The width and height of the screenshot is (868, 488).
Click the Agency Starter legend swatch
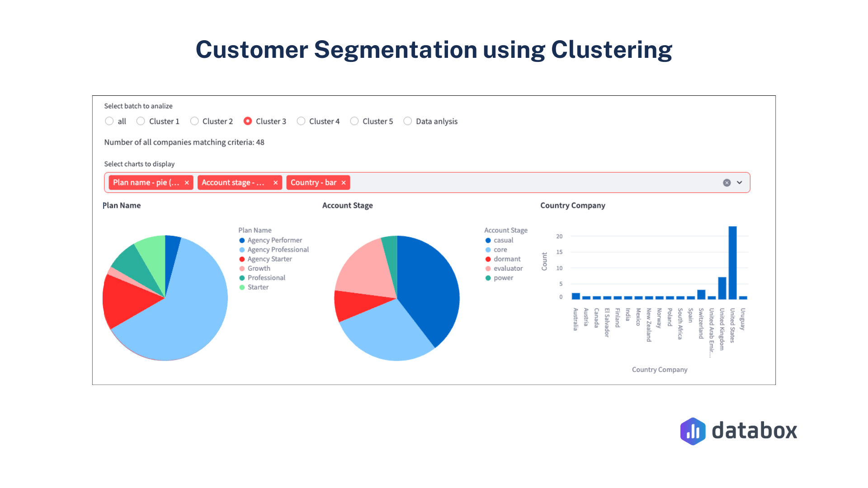click(242, 259)
